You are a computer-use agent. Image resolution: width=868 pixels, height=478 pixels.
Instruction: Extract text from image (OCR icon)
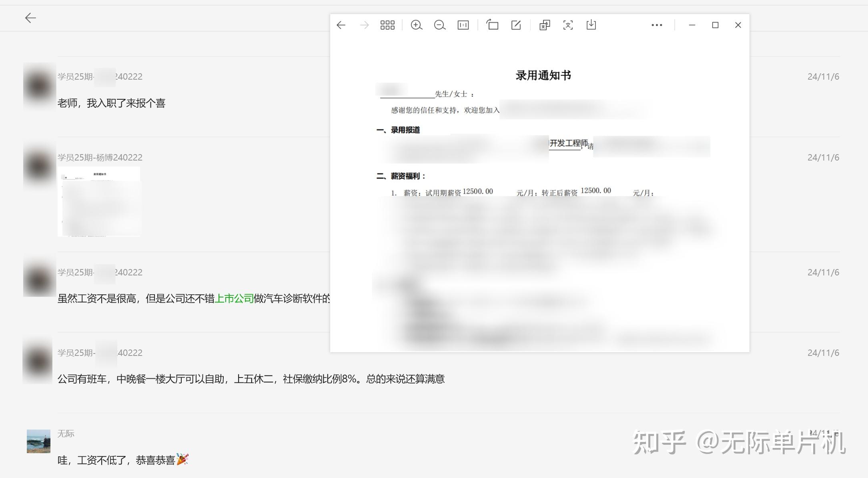568,25
